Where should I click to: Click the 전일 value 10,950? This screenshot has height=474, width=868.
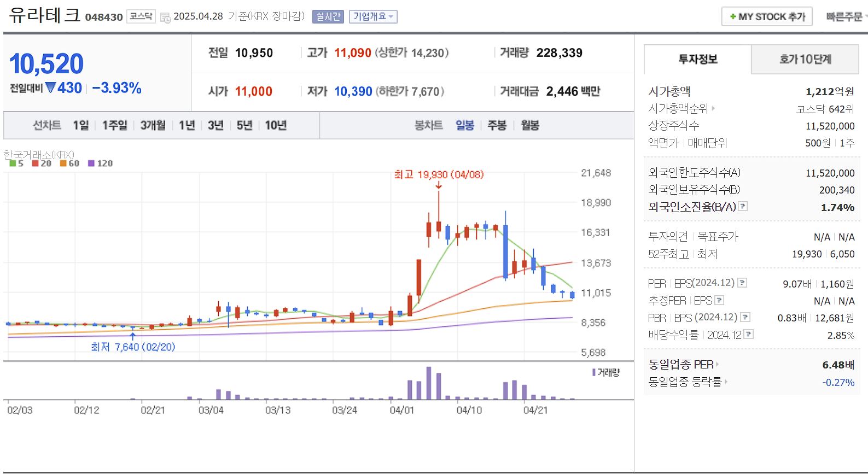[x=254, y=53]
